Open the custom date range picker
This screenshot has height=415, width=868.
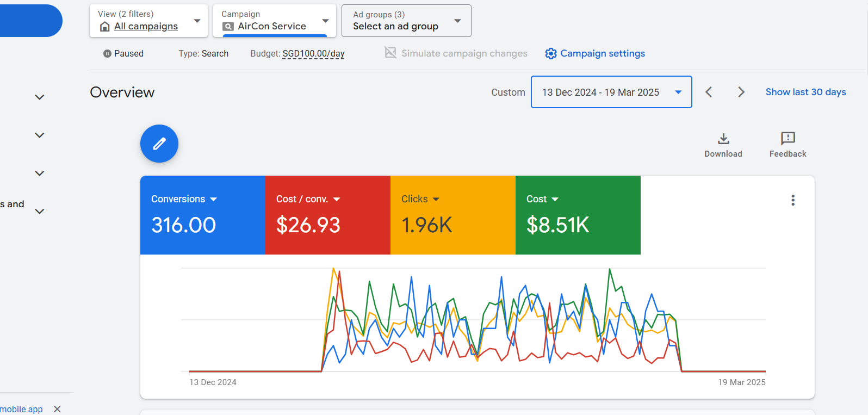point(611,92)
